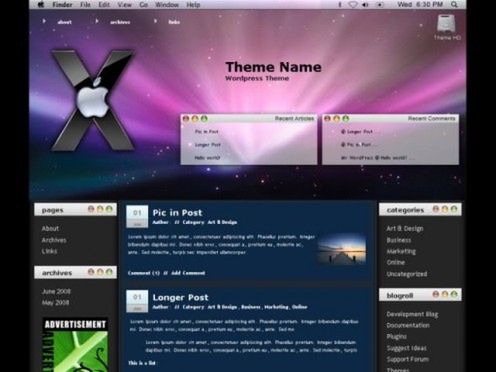The width and height of the screenshot is (496, 372).
Task: Click yellow button on blogroll widget header
Action: pos(445,294)
